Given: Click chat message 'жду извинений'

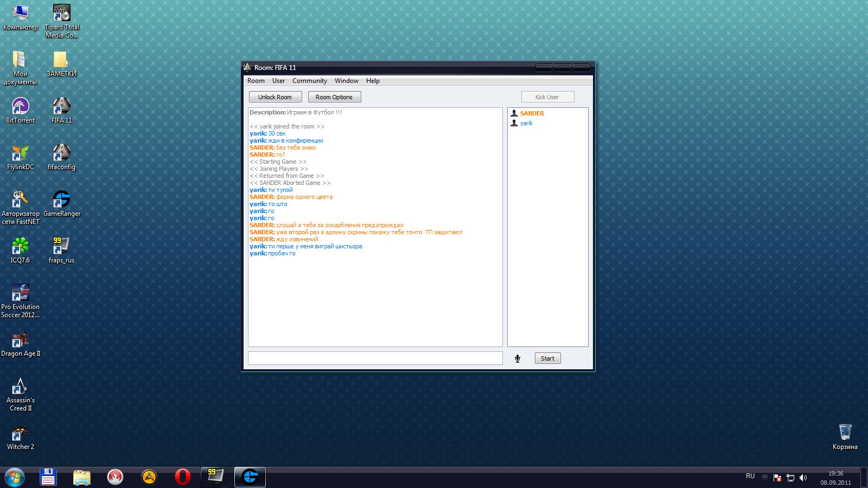Looking at the screenshot, I should tap(297, 239).
